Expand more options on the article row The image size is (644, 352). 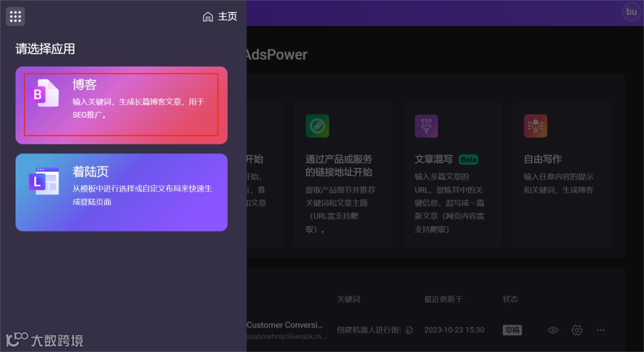600,330
